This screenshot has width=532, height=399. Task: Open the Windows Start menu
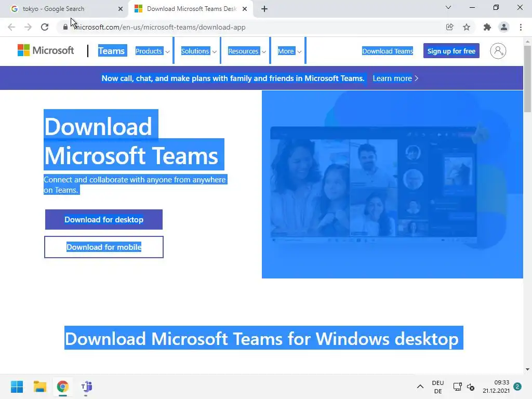click(x=17, y=387)
